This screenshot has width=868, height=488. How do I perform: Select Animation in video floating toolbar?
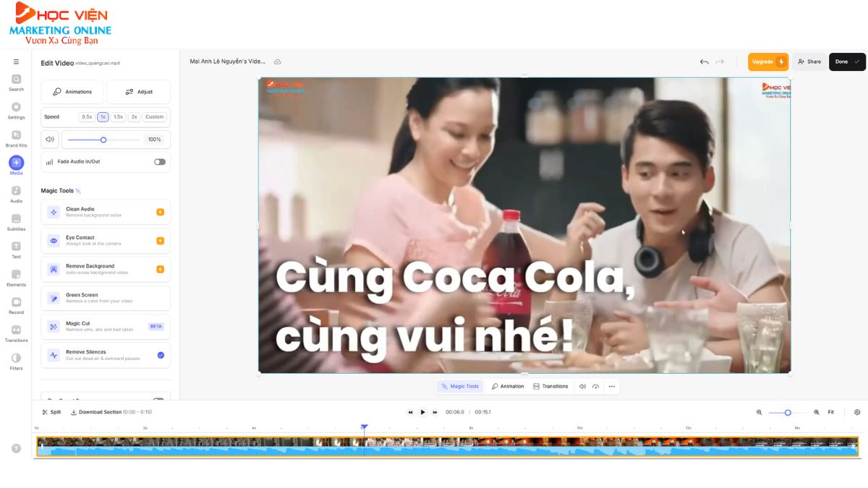pos(508,386)
